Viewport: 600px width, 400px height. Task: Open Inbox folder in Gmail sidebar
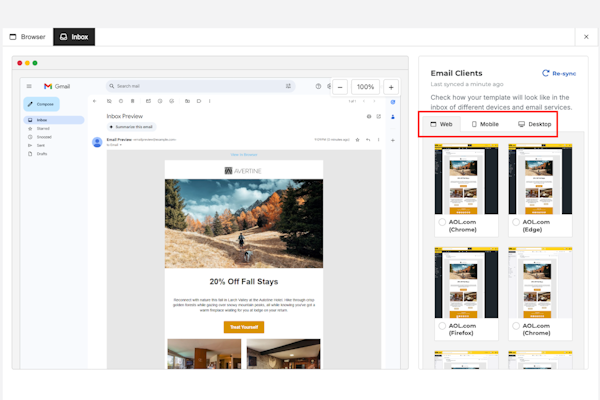pos(54,120)
